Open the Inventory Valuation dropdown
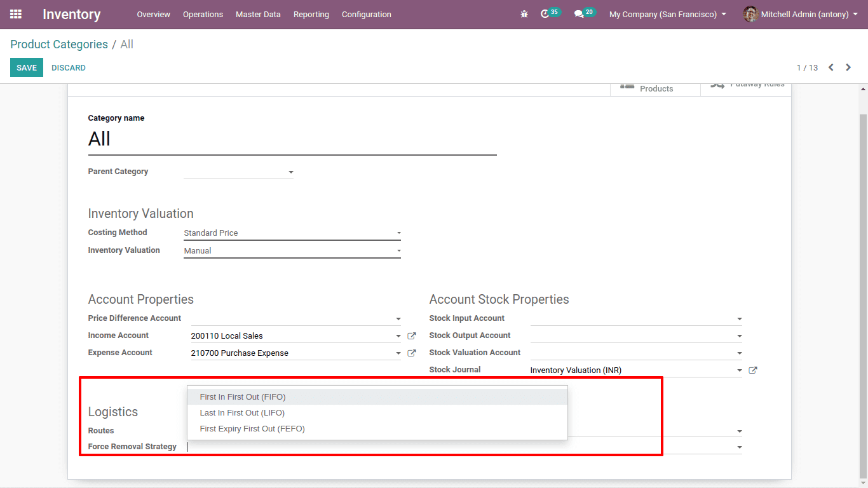Viewport: 868px width, 488px height. point(292,250)
